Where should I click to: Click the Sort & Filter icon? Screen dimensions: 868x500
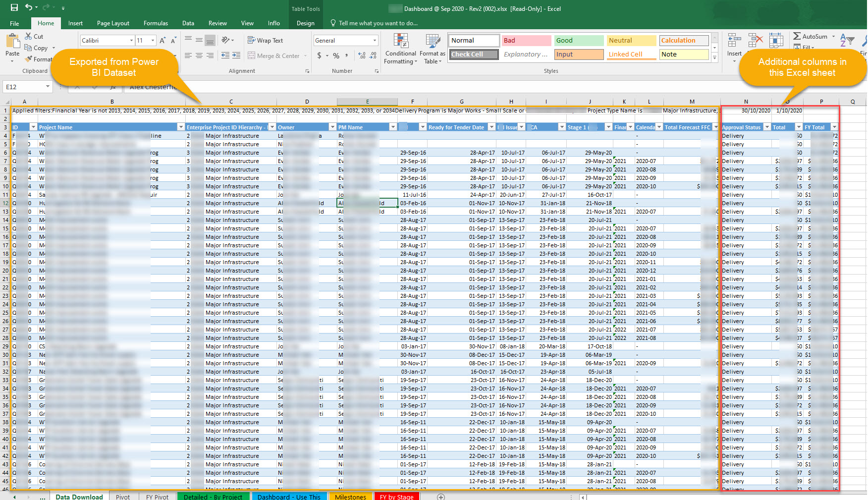(847, 41)
